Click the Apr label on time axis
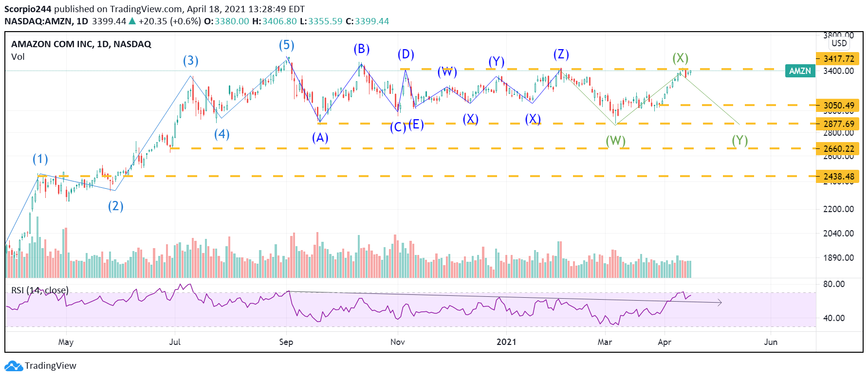This screenshot has height=379, width=868. pyautogui.click(x=665, y=342)
